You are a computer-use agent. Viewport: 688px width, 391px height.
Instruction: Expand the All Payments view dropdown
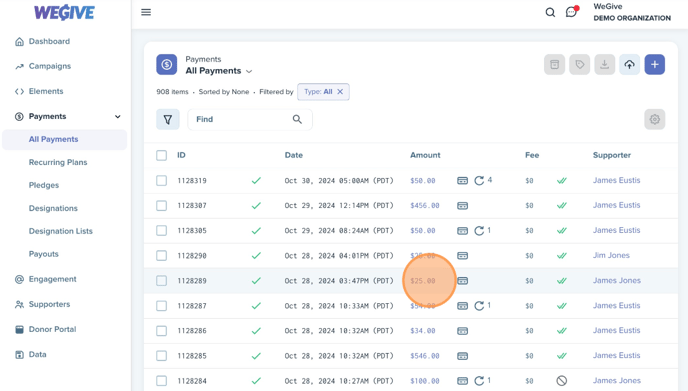coord(219,71)
